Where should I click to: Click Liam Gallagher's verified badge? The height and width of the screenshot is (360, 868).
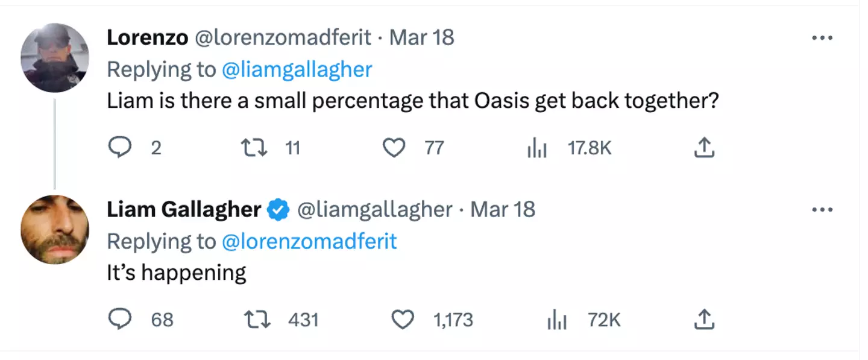277,209
